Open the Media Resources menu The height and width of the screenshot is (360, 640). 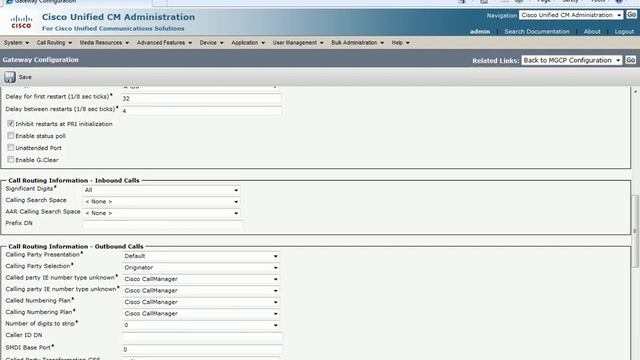tap(104, 42)
